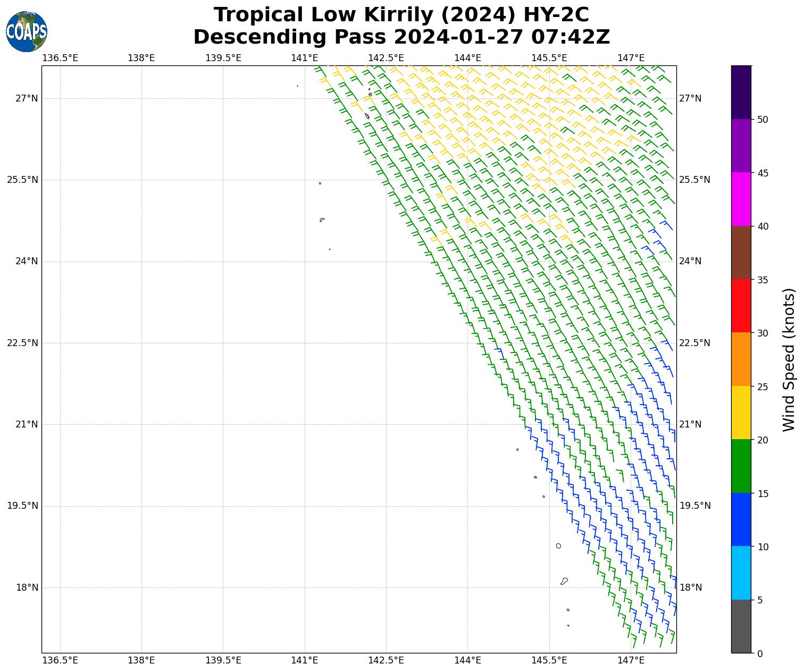Click the 24°N label on right axis

tap(690, 261)
